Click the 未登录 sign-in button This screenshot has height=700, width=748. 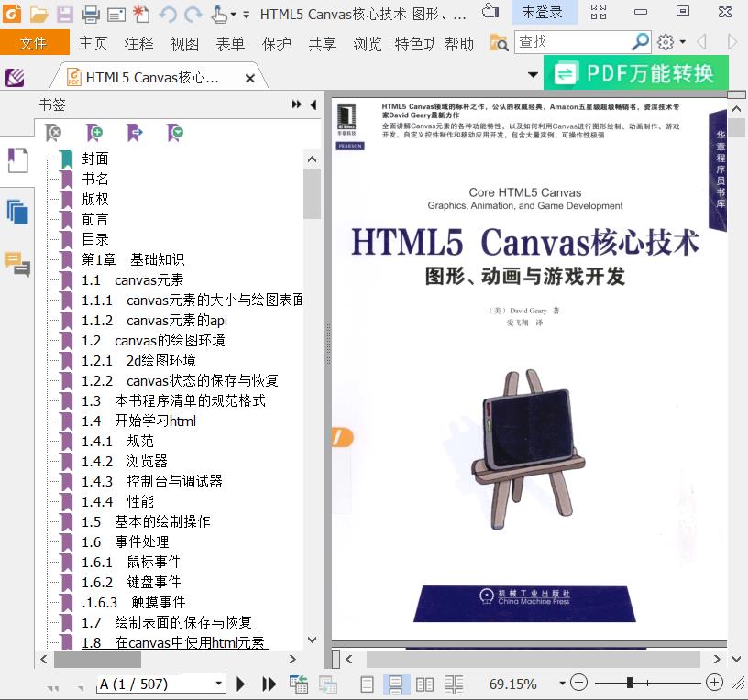[x=542, y=12]
